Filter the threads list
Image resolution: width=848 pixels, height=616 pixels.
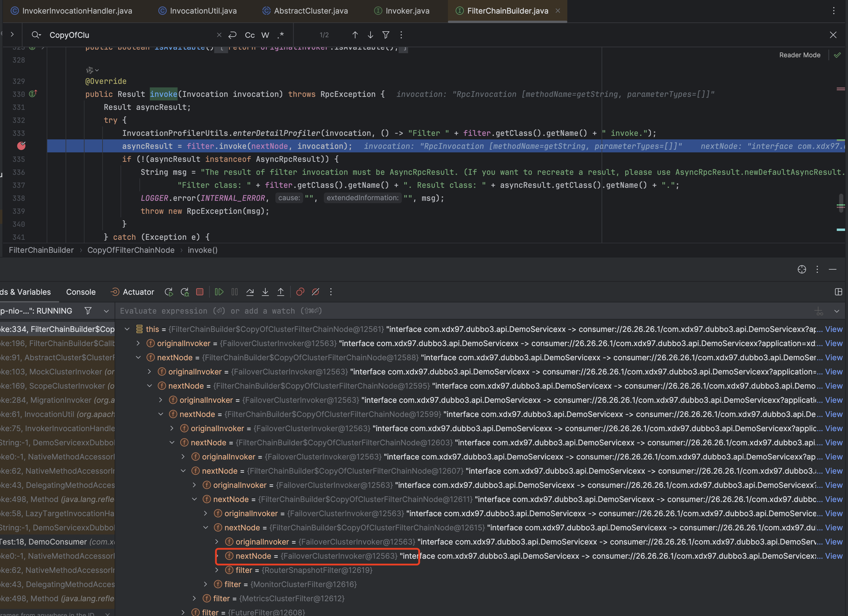coord(88,311)
